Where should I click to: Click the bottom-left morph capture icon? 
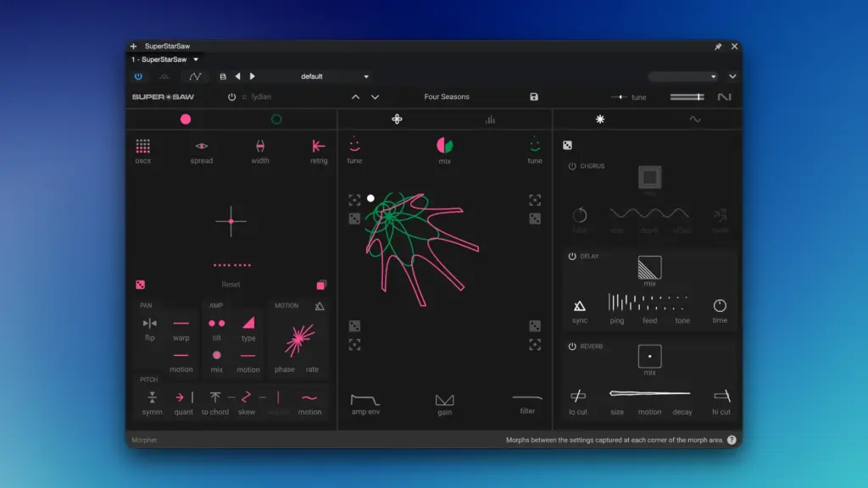[354, 345]
